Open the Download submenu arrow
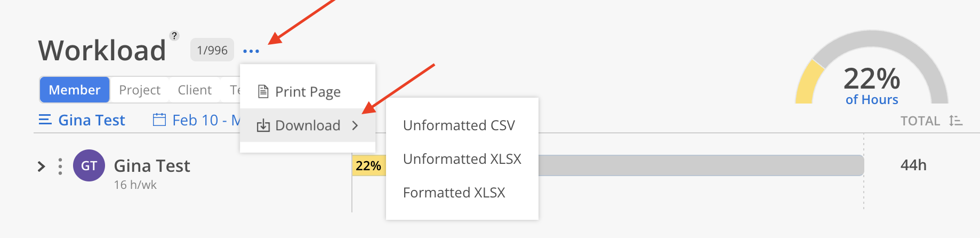 (x=355, y=126)
